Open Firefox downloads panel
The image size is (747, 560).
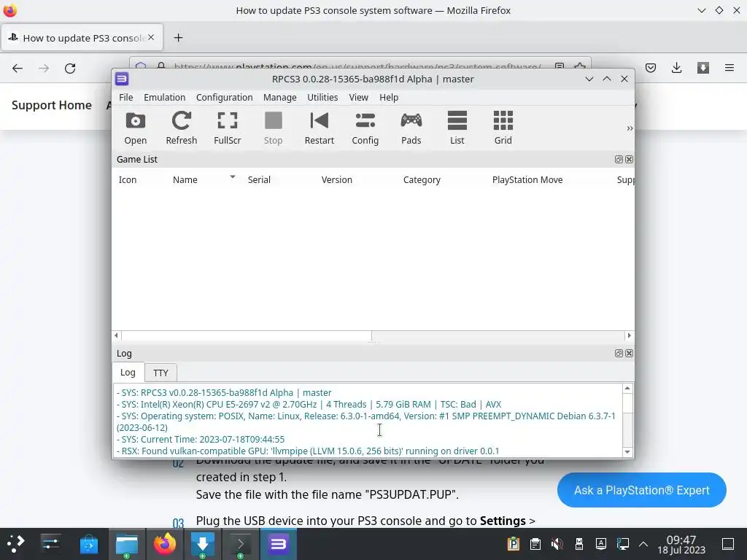tap(676, 68)
